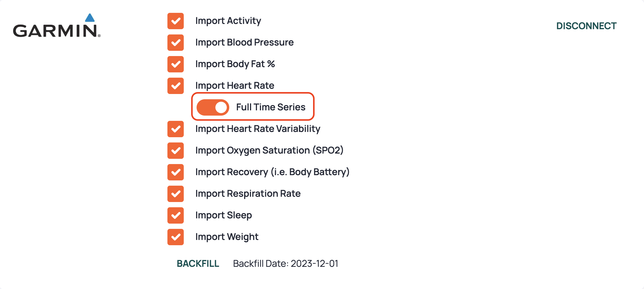Uncheck Import Heart Rate Variability
This screenshot has height=289, width=644.
tap(176, 129)
